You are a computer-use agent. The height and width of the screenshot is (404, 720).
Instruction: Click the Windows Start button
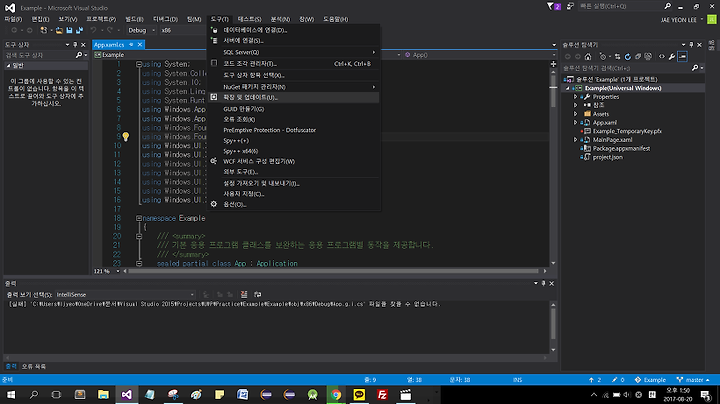click(11, 394)
